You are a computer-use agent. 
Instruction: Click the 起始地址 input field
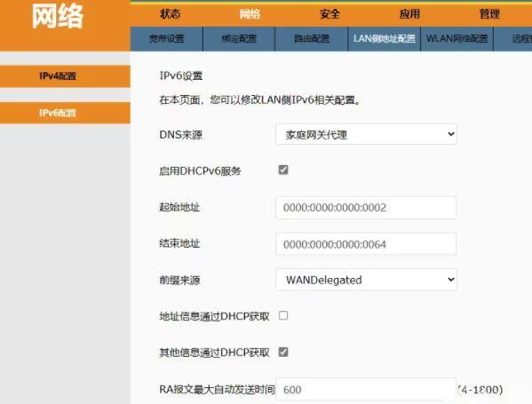pos(366,207)
